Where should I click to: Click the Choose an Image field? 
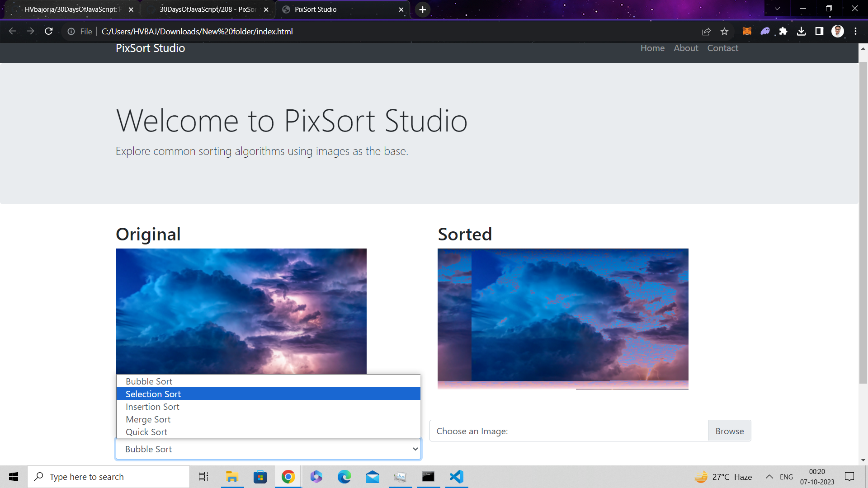tap(568, 431)
